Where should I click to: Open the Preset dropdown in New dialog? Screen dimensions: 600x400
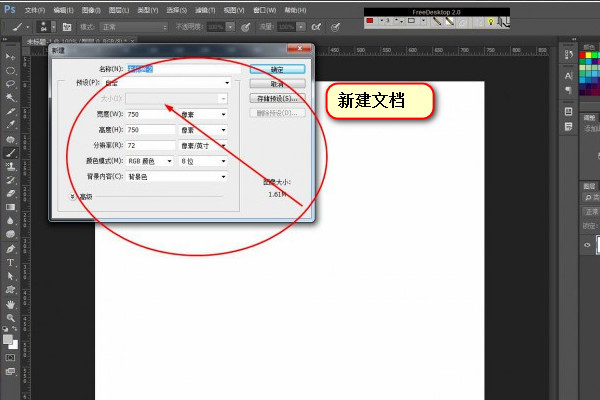pos(167,83)
